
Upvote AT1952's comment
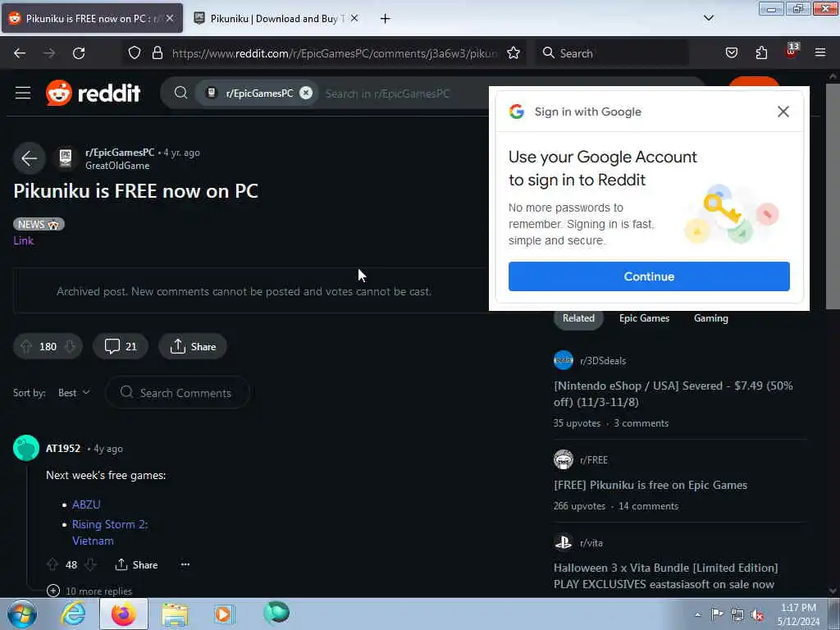pyautogui.click(x=52, y=564)
